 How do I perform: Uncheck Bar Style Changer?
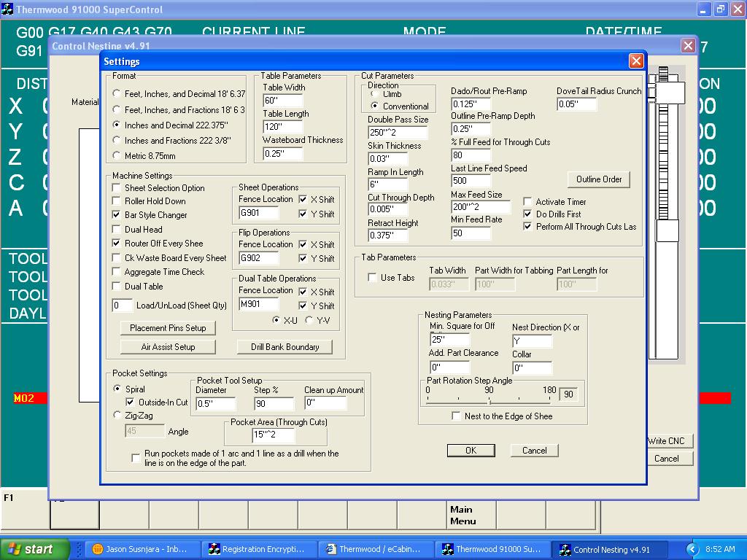[116, 214]
